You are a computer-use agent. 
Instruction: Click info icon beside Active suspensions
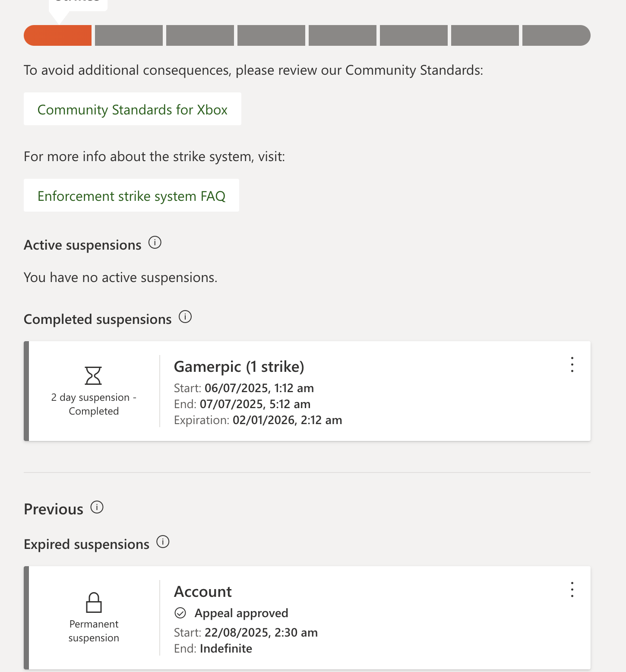click(x=155, y=243)
